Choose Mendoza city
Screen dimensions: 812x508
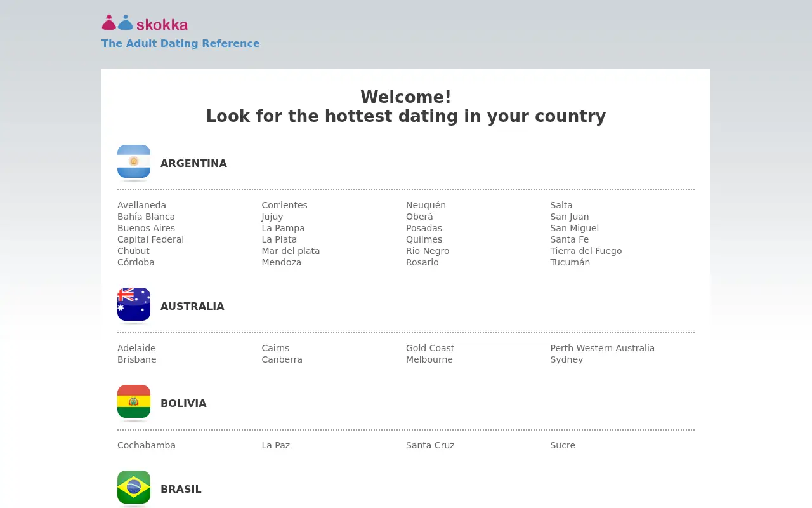pyautogui.click(x=282, y=262)
